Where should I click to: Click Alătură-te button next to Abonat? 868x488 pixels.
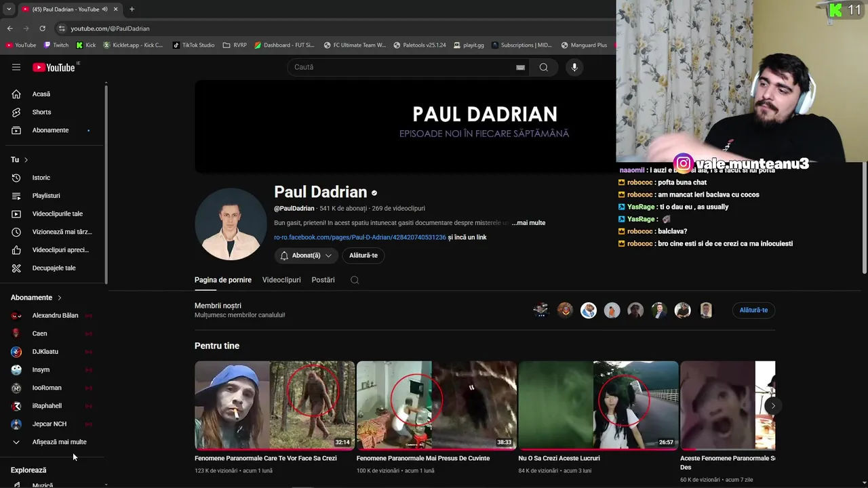[x=363, y=256]
